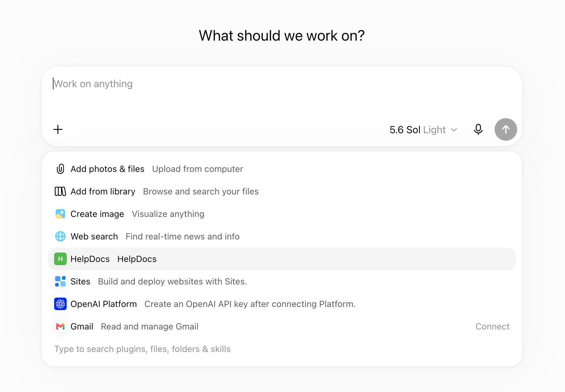The image size is (565, 392).
Task: Choose the Sites plugin entry
Action: click(282, 281)
